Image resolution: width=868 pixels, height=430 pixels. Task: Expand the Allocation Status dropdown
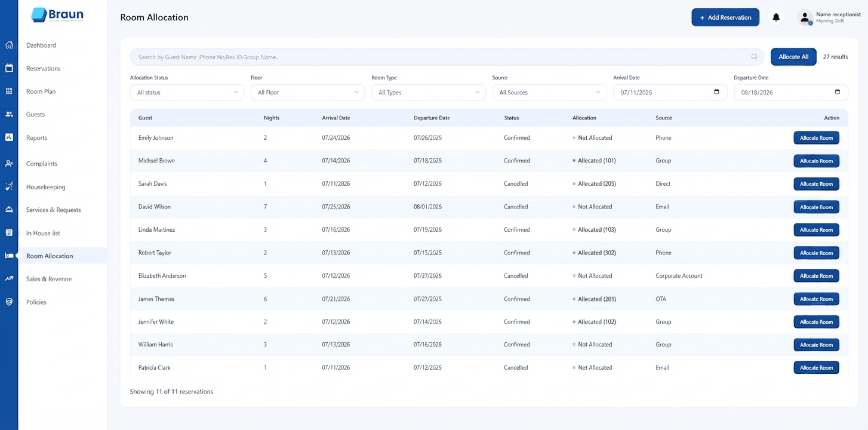click(x=187, y=93)
